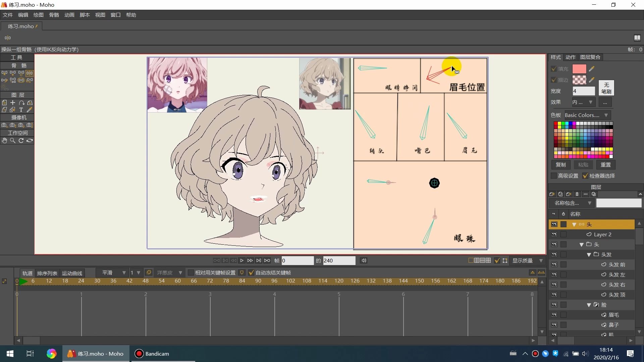
Task: Select the Offset Bone tool
Action: click(x=30, y=80)
